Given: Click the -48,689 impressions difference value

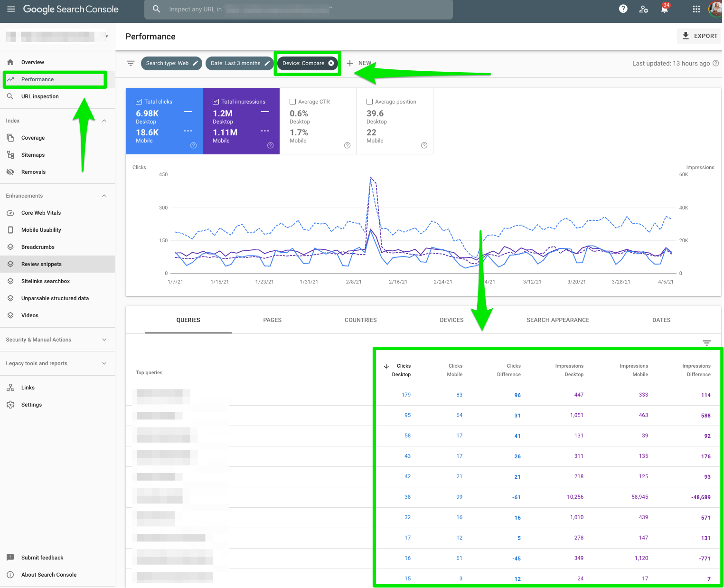Looking at the screenshot, I should click(701, 497).
